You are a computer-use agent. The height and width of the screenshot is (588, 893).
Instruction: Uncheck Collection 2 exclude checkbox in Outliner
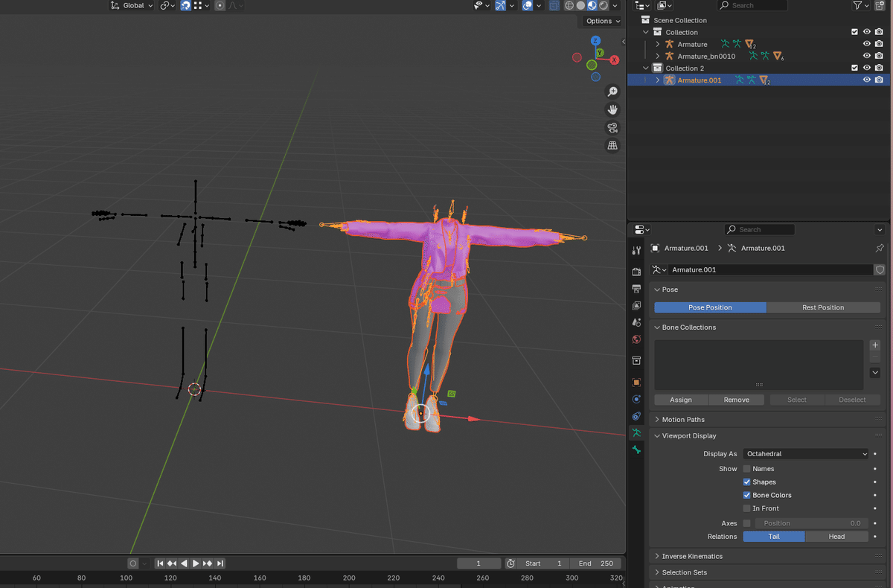click(854, 68)
